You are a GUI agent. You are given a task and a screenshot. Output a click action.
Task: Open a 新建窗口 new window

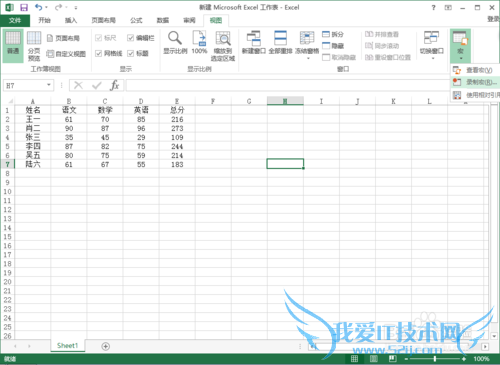(254, 42)
